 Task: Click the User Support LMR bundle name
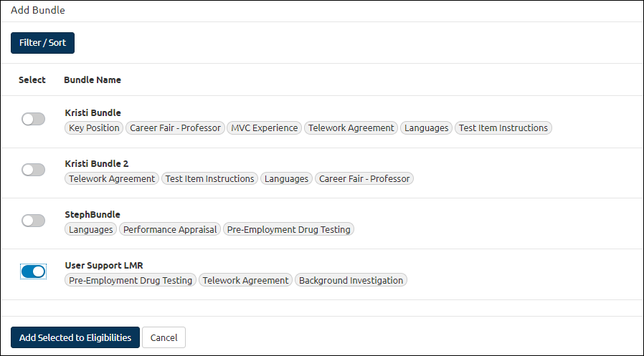click(x=104, y=265)
